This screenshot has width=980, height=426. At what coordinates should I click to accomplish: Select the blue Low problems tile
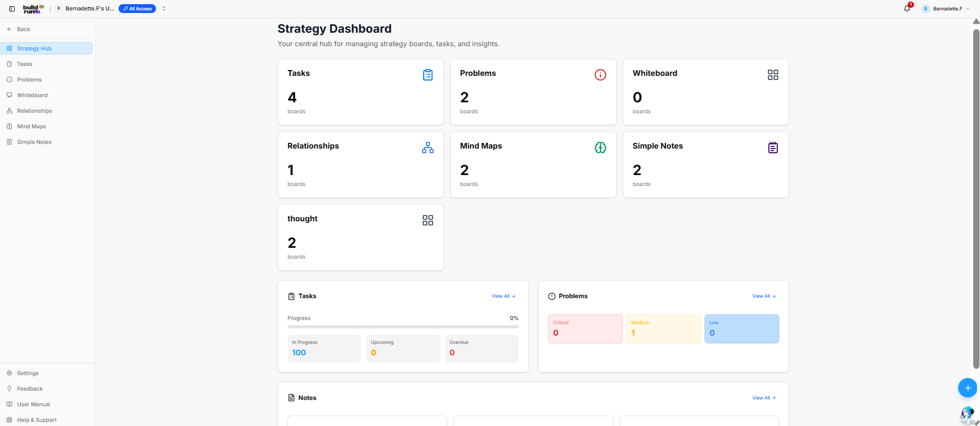pyautogui.click(x=742, y=329)
